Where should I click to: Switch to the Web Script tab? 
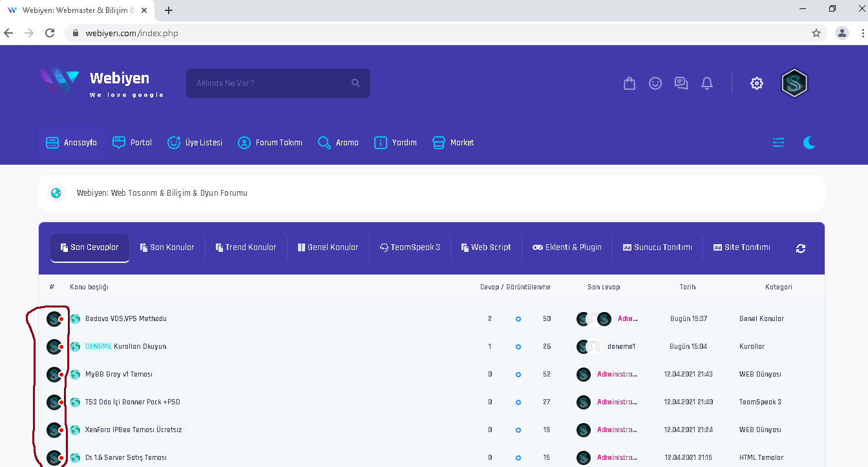[x=486, y=247]
